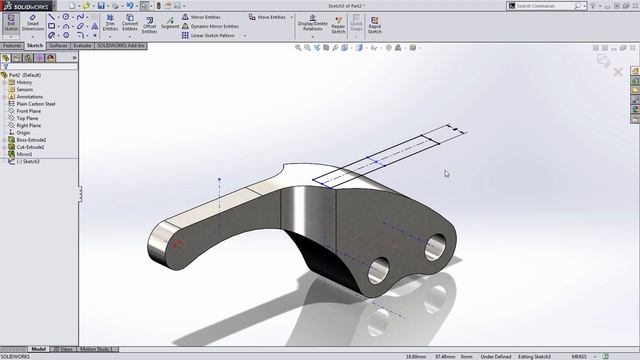640x360 pixels.
Task: Expand the Boss-Extrude1 feature
Action: pyautogui.click(x=4, y=140)
